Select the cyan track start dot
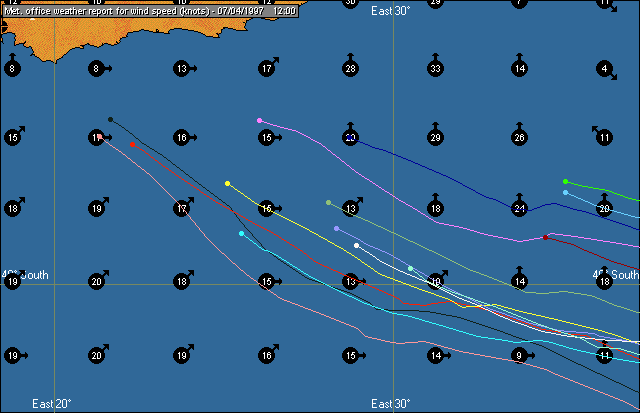 [241, 233]
